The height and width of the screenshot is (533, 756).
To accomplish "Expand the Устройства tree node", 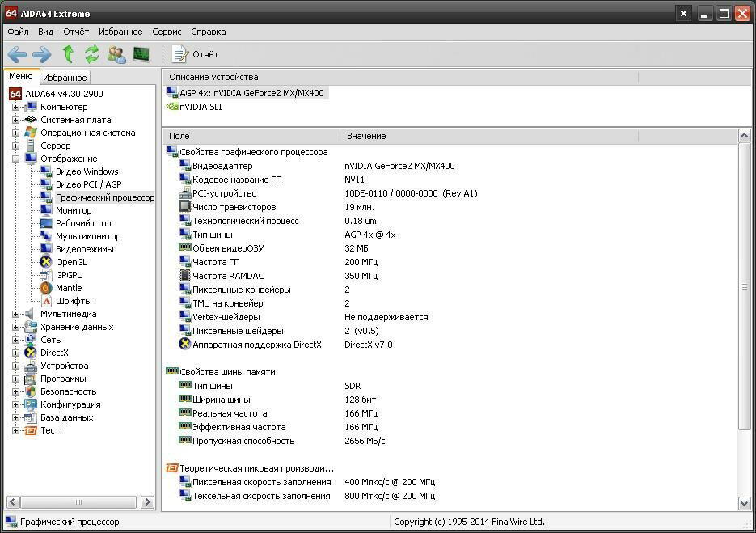I will pos(15,366).
